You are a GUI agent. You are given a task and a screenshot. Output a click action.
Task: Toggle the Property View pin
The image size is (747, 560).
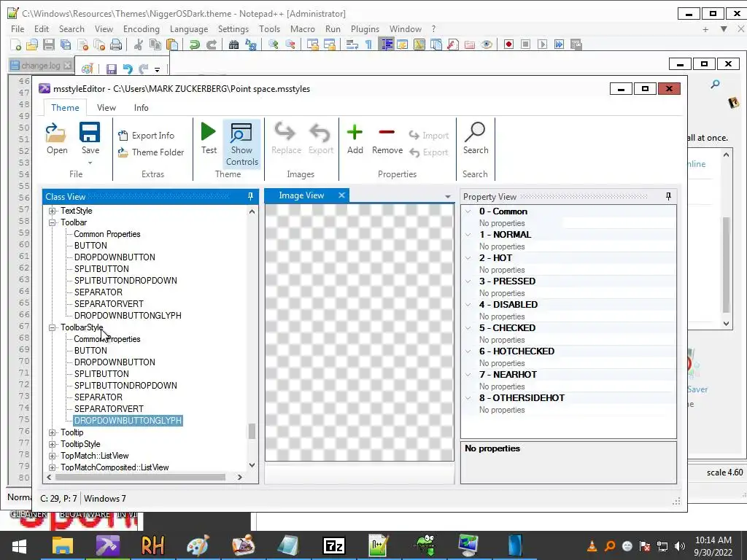tap(668, 197)
